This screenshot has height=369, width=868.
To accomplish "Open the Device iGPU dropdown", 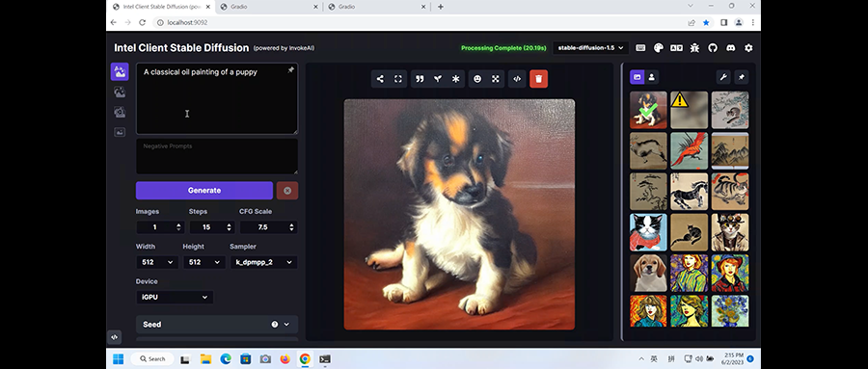I will 175,297.
